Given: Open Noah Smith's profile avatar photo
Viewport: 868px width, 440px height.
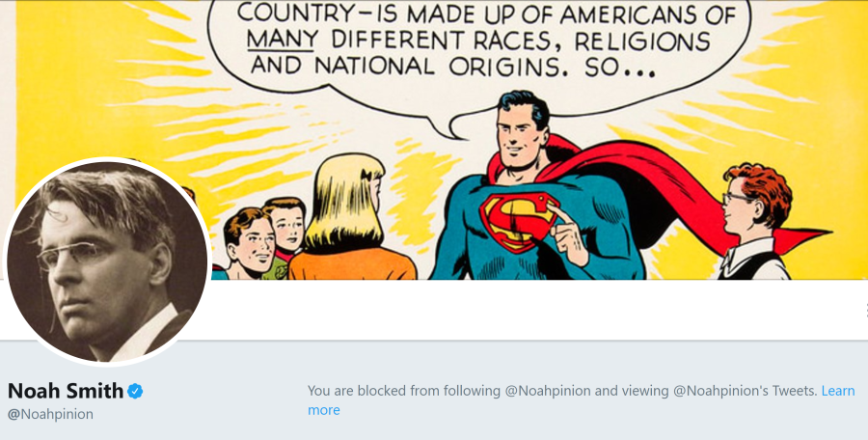Looking at the screenshot, I should coord(106,262).
